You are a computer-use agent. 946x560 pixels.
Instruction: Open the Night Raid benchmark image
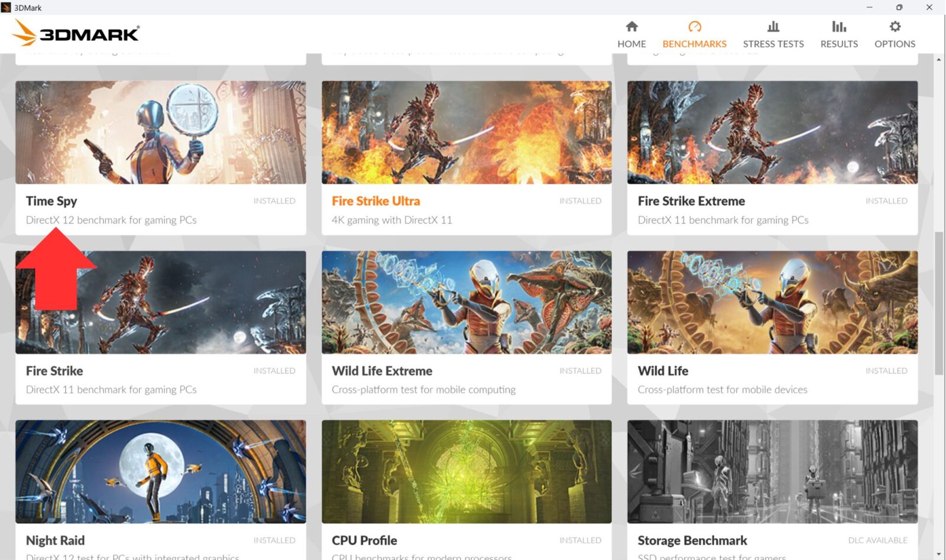tap(160, 471)
